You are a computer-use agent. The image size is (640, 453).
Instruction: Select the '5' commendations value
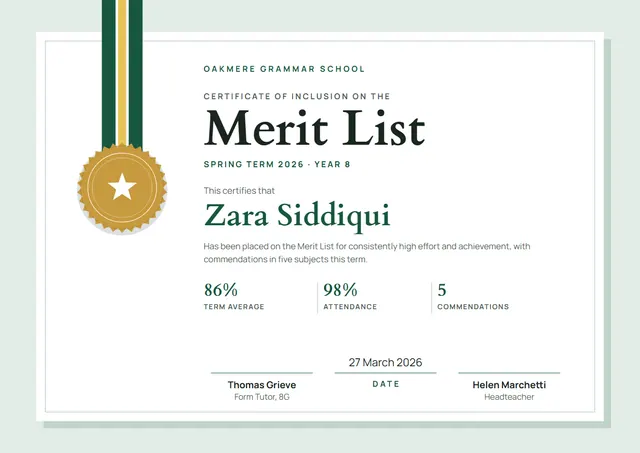pos(442,290)
